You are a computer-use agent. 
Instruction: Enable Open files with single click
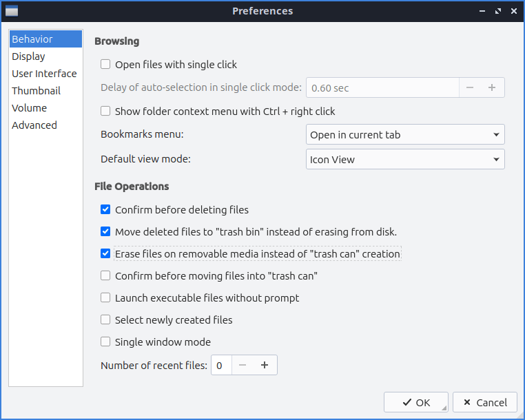[x=105, y=65]
